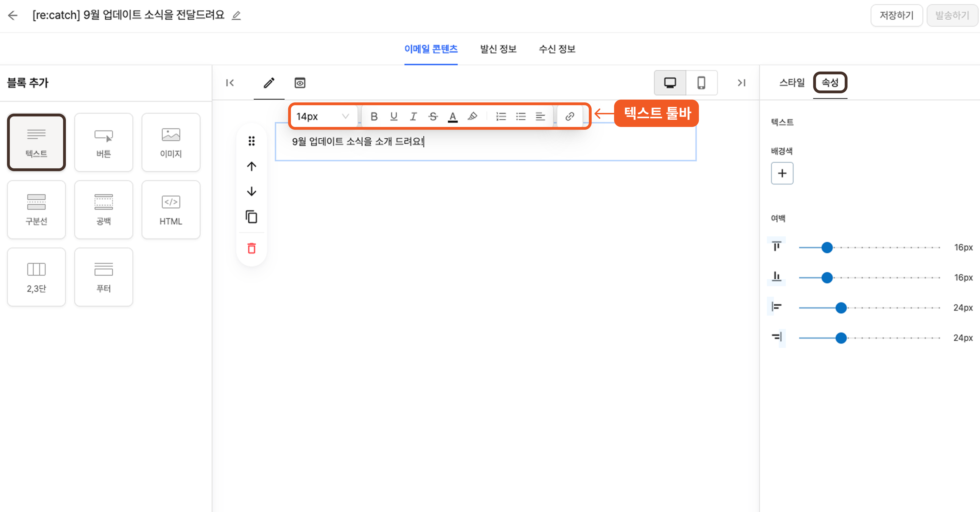Switch to desktop preview mode
Screen dimensions: 980x512
tap(670, 83)
